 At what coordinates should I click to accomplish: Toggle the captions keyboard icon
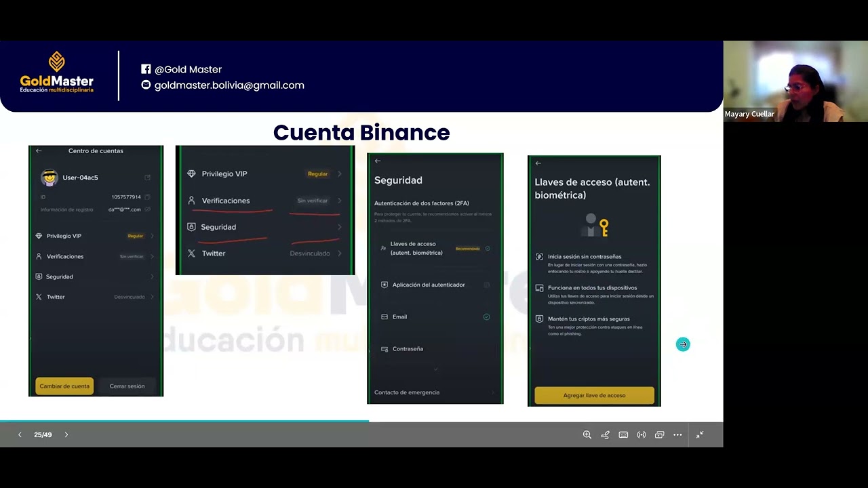[623, 434]
